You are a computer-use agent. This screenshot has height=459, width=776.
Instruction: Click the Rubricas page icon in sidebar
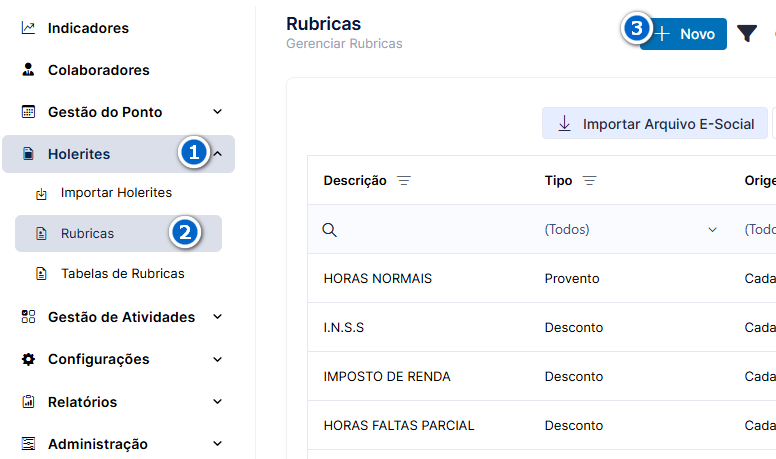(42, 233)
